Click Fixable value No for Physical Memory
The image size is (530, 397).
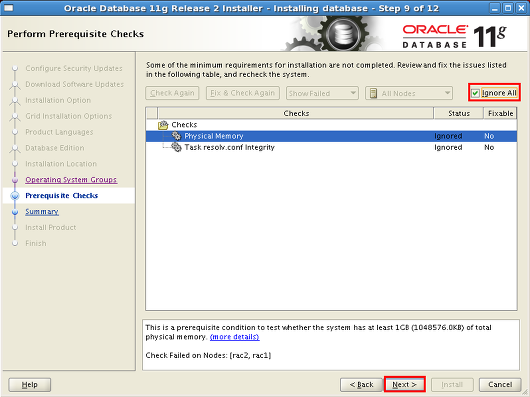(x=489, y=136)
